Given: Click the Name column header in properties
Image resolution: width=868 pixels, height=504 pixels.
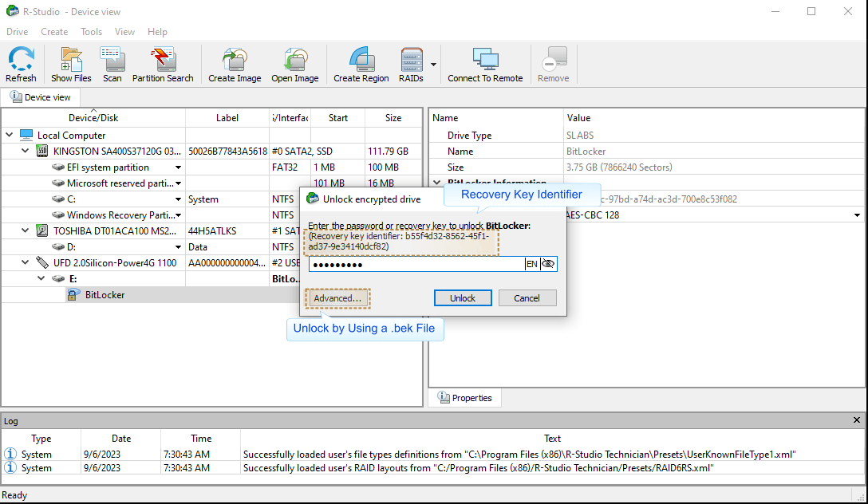Looking at the screenshot, I should point(496,118).
